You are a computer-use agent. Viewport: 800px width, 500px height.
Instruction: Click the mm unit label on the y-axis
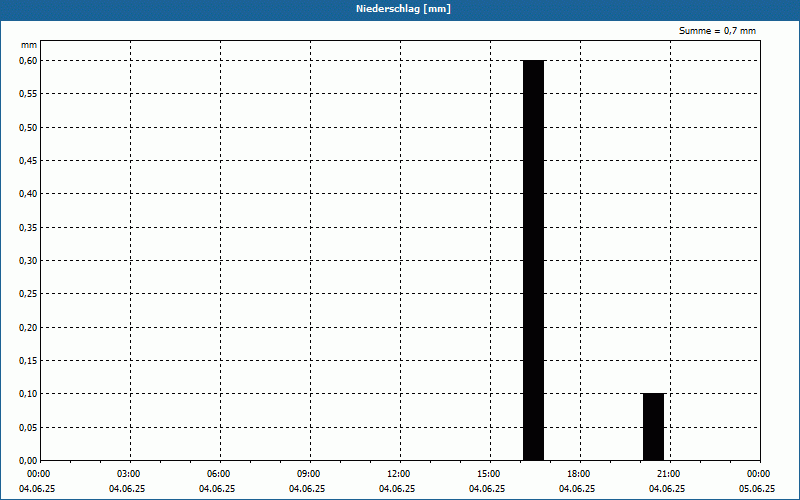(29, 45)
